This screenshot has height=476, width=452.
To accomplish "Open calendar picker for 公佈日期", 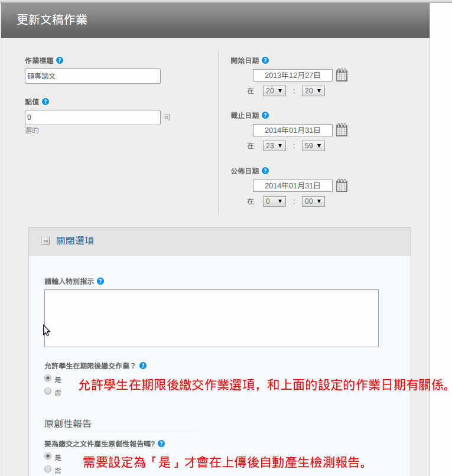I will point(342,185).
